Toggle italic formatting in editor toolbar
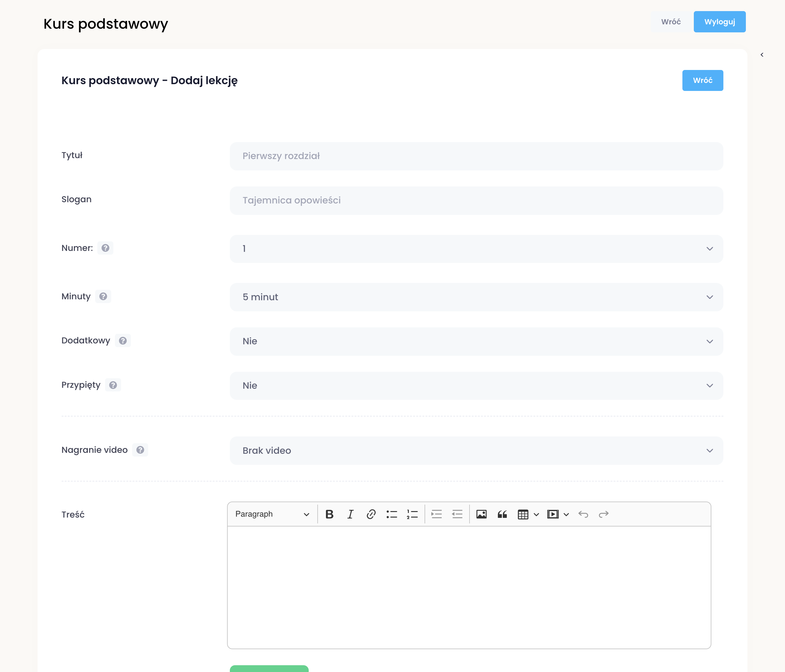This screenshot has width=785, height=672. click(x=350, y=514)
